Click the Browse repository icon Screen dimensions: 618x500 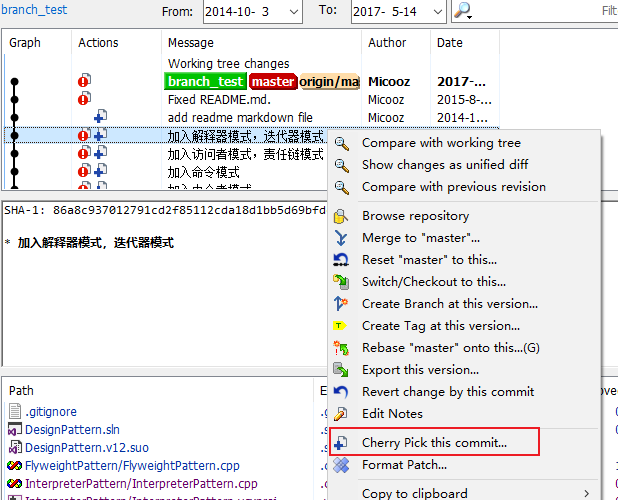[341, 216]
